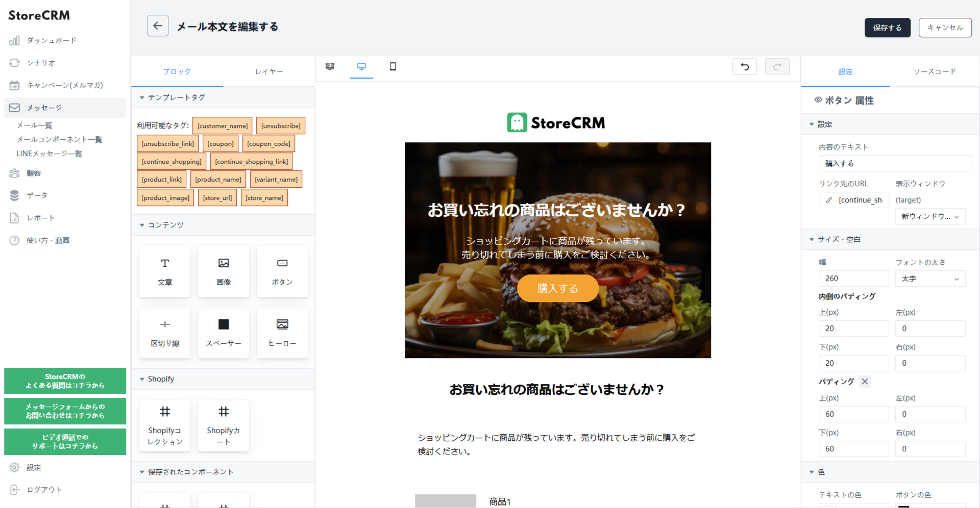Switch to the 設定 tab on right panel
Screen dimensions: 980x508
(845, 71)
